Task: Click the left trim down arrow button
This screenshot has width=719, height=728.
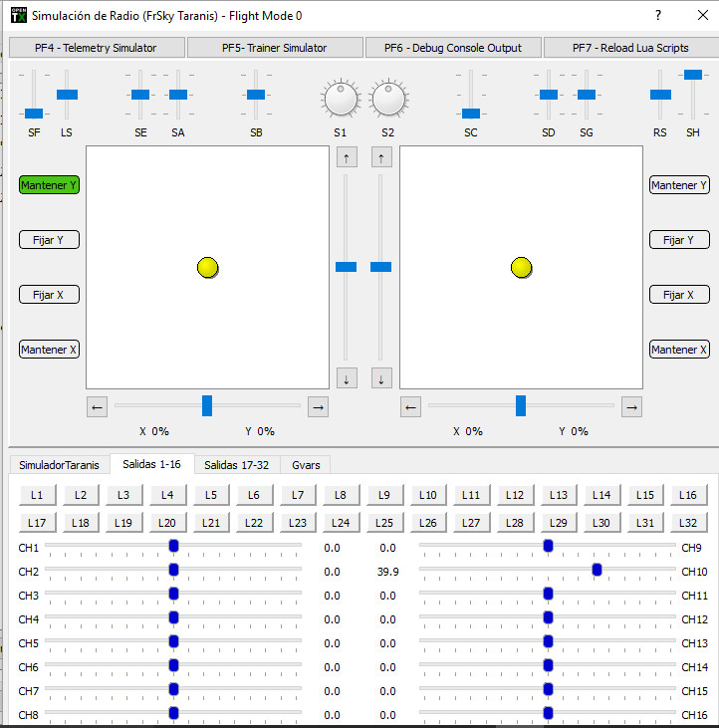Action: tap(347, 378)
